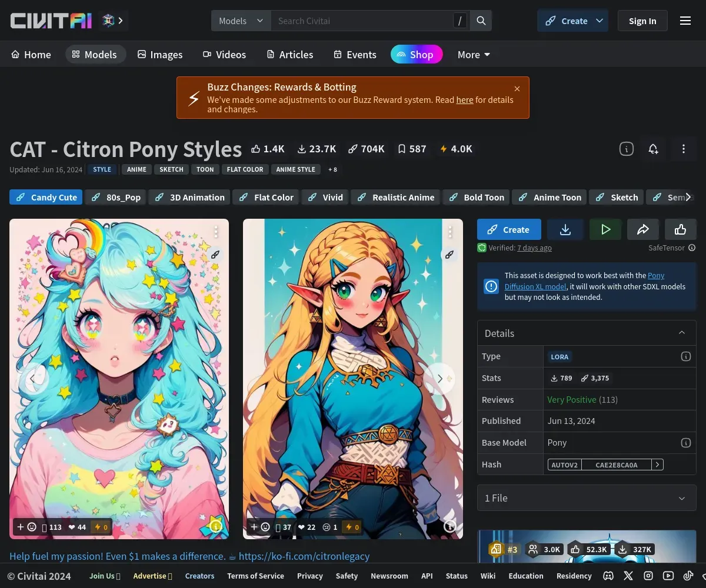Select the Realistic Anime version tab
The image size is (706, 588).
pos(396,197)
